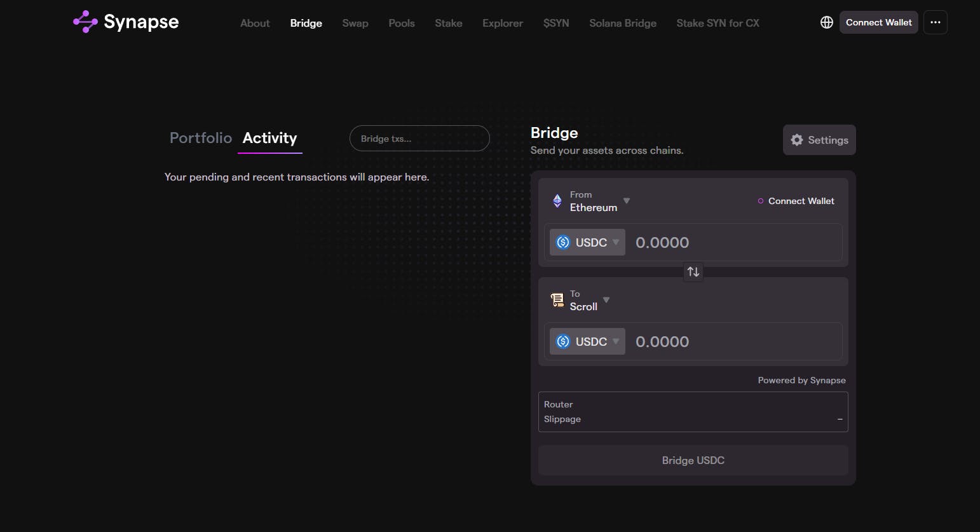Switch to the Portfolio tab

(x=200, y=137)
